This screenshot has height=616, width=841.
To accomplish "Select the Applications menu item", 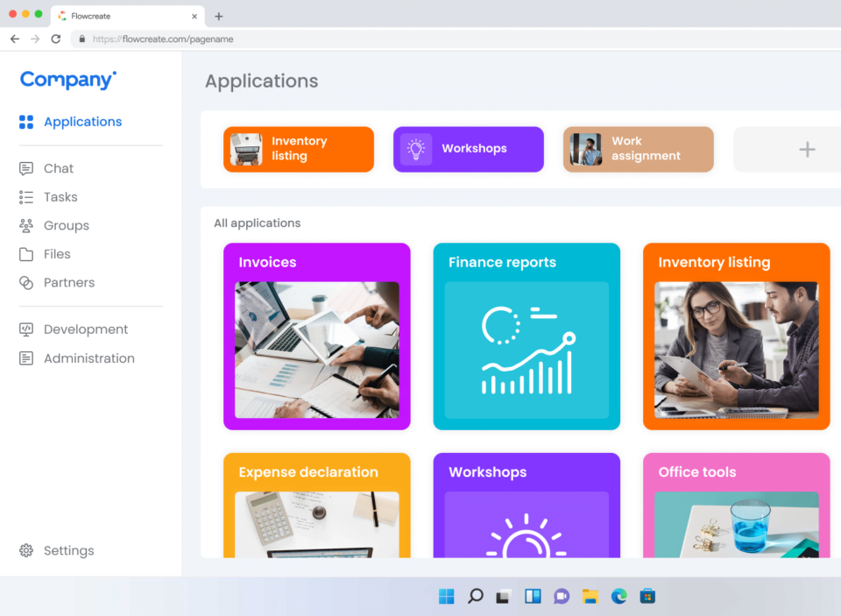I will pos(82,122).
